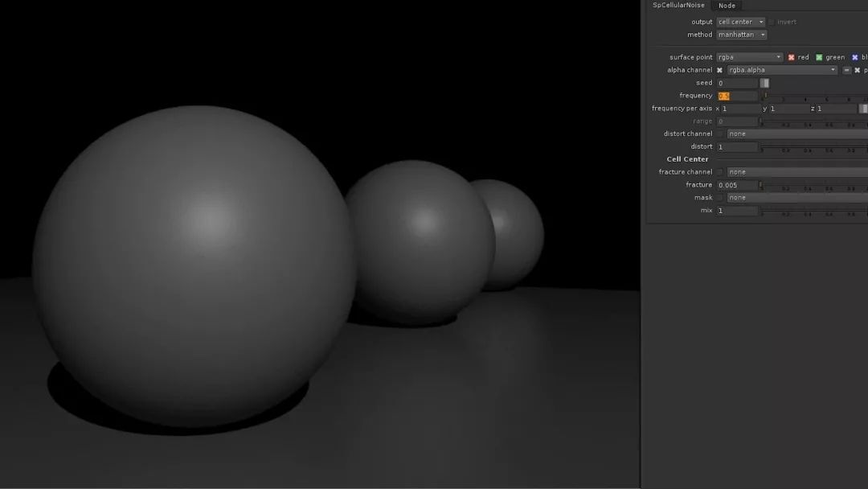Screen dimensions: 868x489
Task: Expand the surface point rgba dropdown
Action: [749, 57]
